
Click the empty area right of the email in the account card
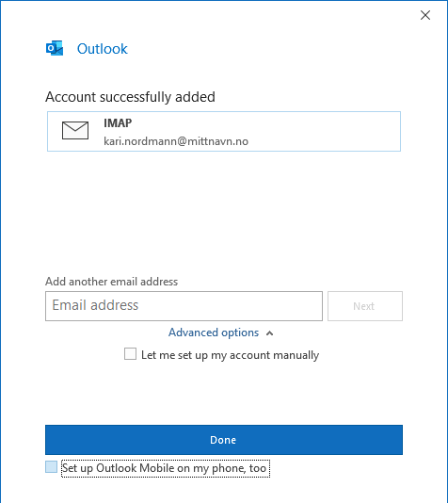(x=324, y=141)
